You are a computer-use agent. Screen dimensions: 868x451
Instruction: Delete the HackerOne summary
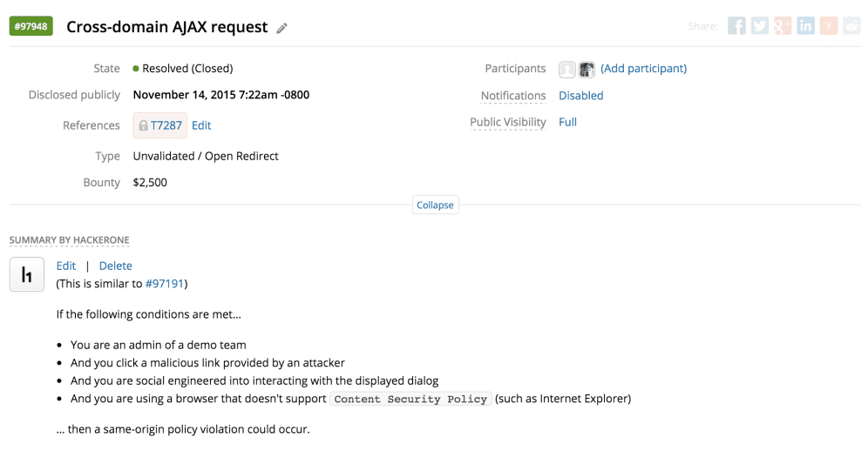coord(115,266)
